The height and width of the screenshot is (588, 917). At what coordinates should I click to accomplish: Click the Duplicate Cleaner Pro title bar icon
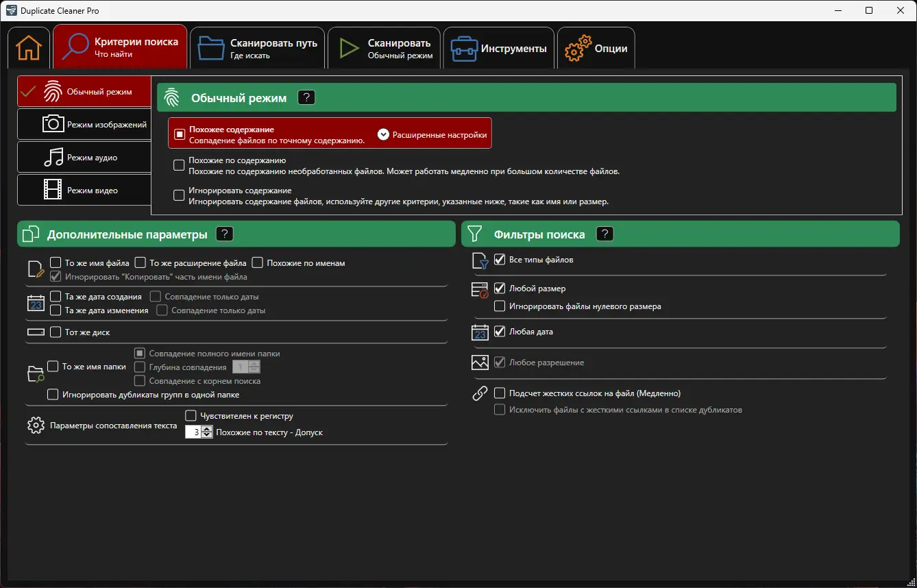12,10
